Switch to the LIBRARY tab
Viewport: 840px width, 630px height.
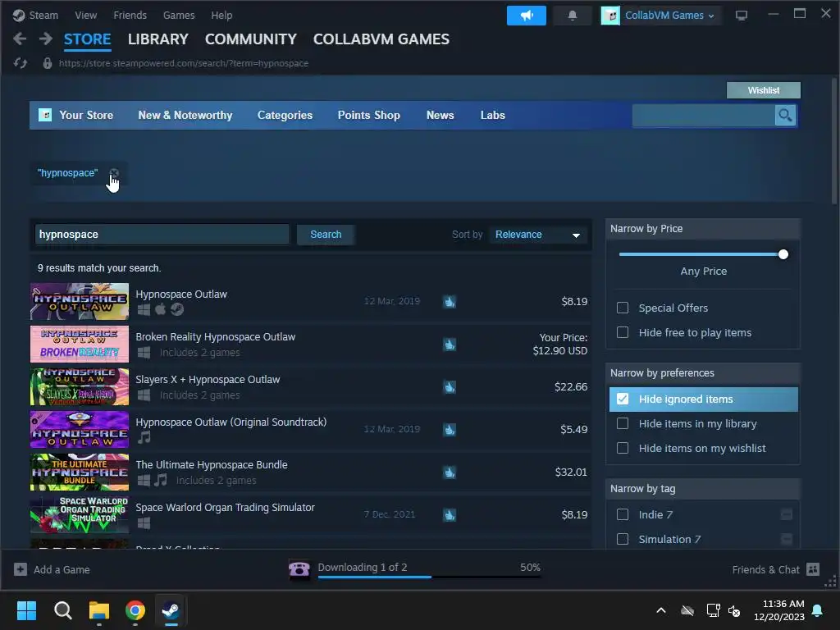pos(158,39)
